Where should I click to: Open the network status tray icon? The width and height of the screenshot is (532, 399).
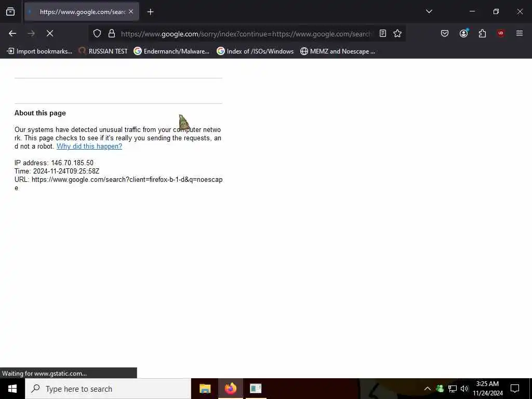click(453, 389)
